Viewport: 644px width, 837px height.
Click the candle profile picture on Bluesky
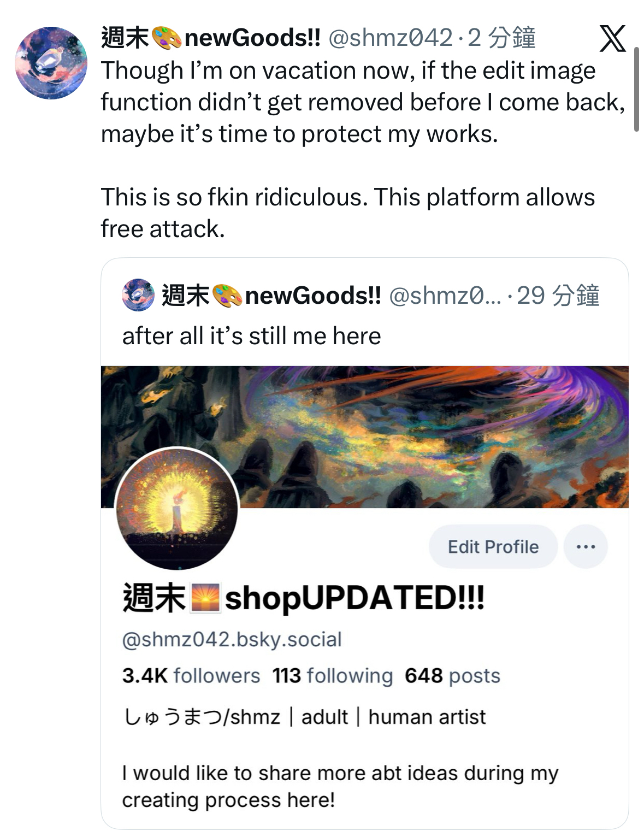pos(177,509)
